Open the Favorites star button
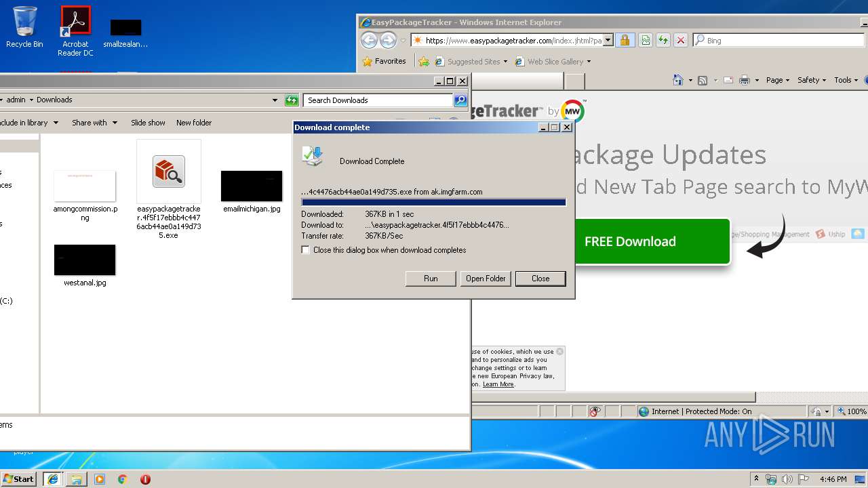 pyautogui.click(x=384, y=61)
